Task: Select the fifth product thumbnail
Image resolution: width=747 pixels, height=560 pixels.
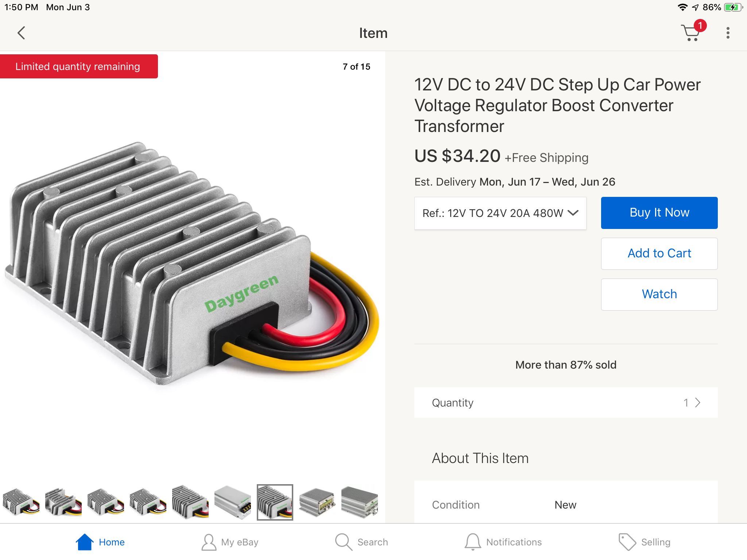Action: click(190, 502)
